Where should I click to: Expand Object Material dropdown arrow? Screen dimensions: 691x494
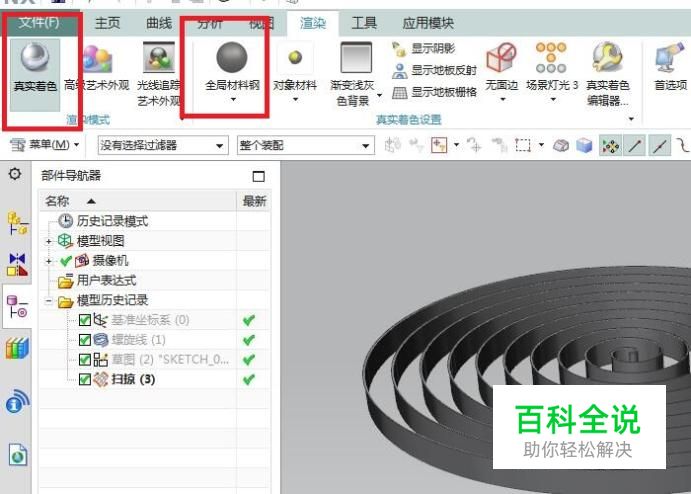point(295,100)
